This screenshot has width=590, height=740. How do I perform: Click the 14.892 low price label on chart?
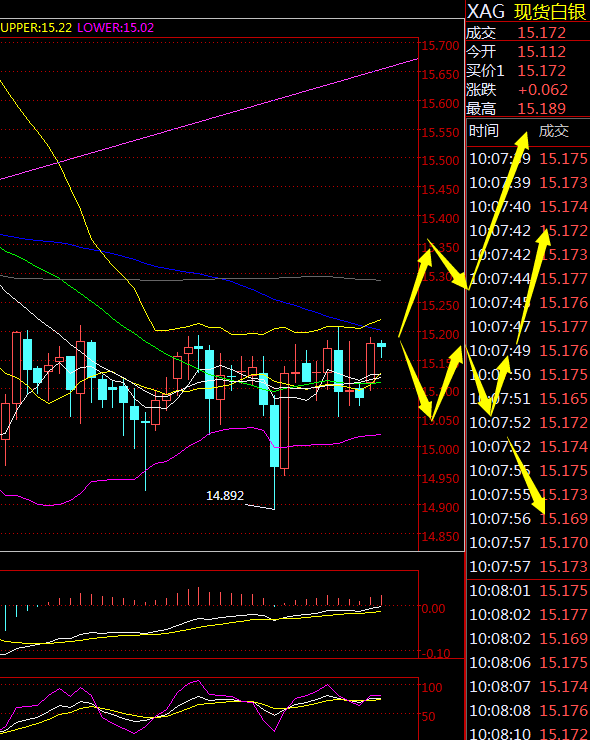click(225, 495)
